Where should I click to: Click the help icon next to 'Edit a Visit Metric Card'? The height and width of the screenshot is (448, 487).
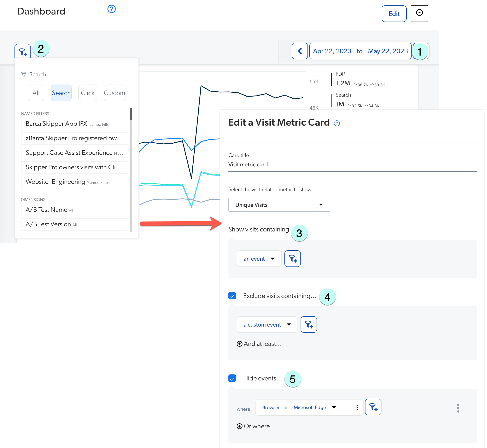pyautogui.click(x=337, y=123)
